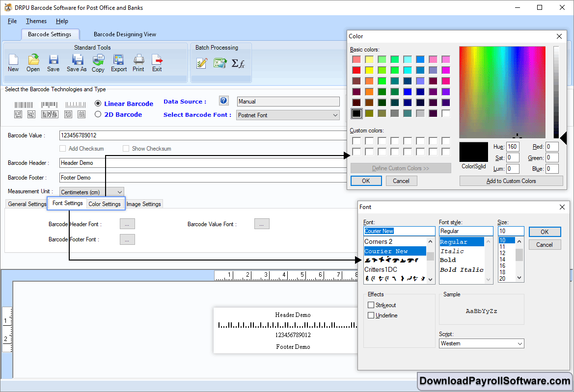Save using the Save toolbar icon
The image size is (574, 392).
[x=53, y=63]
